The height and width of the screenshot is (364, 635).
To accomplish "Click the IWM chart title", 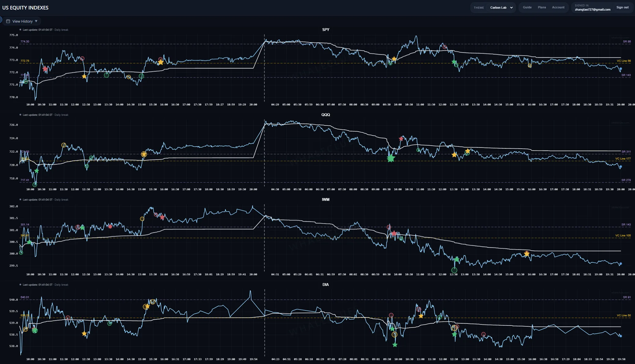I will 325,199.
